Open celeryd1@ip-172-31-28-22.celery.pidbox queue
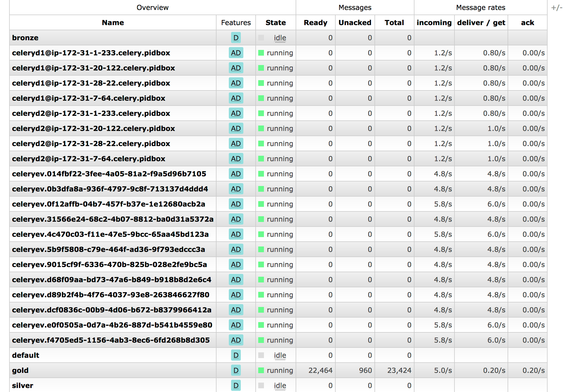The image size is (575, 392). 91,83
